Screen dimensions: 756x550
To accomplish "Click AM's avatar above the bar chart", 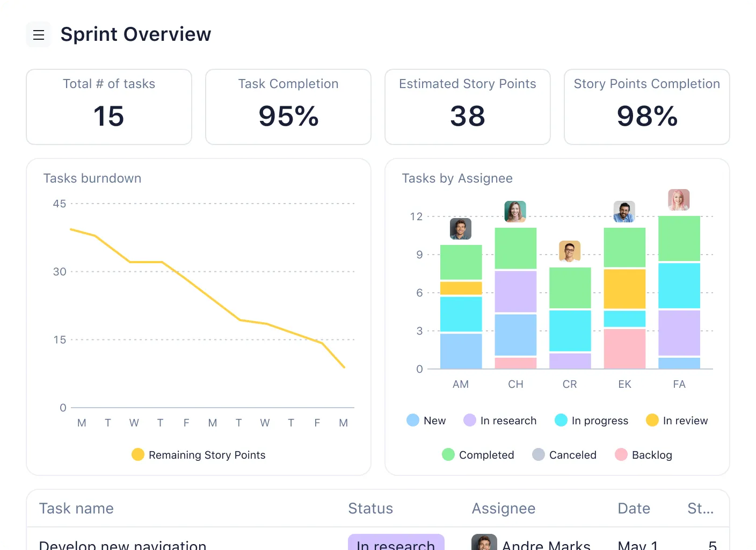I will (x=461, y=229).
